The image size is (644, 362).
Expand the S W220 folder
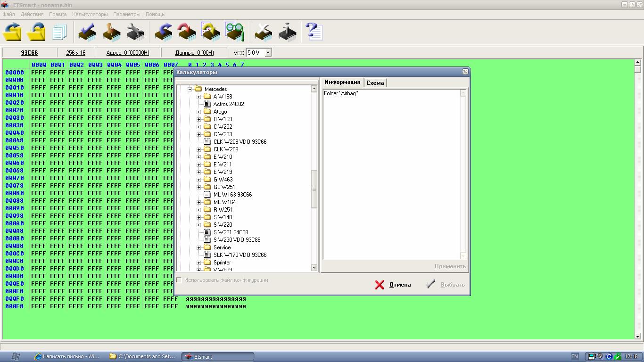[x=198, y=225]
